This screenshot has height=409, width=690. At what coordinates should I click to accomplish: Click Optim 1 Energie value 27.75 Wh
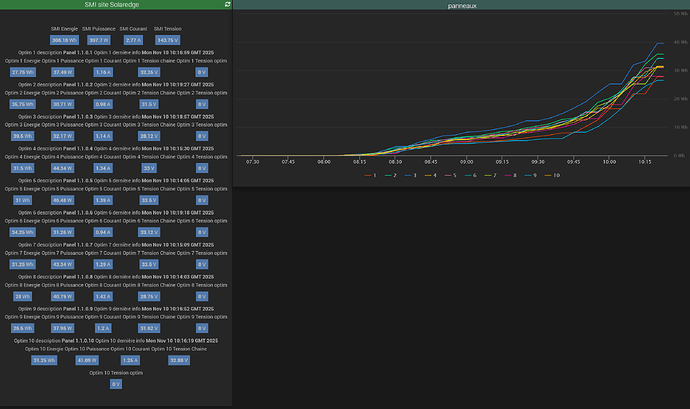pos(21,72)
